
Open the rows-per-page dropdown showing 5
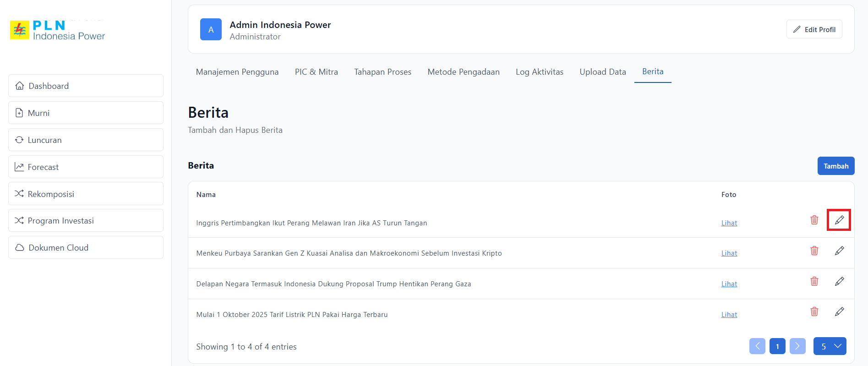point(830,346)
